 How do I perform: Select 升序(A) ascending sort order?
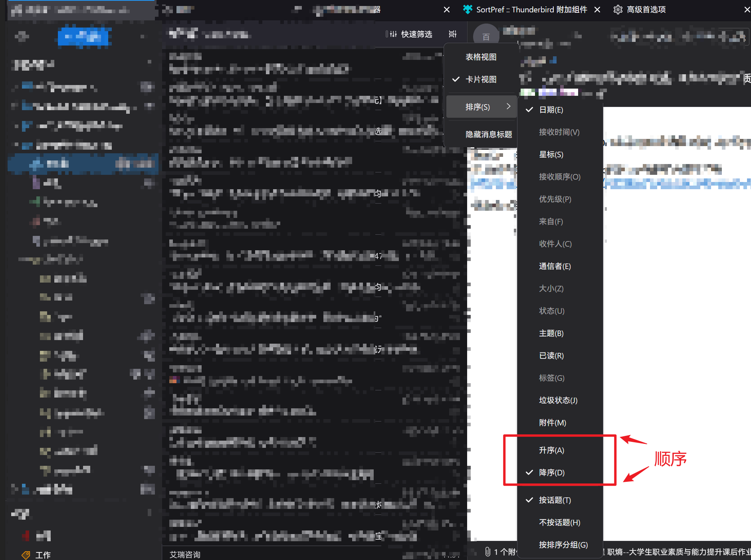coord(551,450)
